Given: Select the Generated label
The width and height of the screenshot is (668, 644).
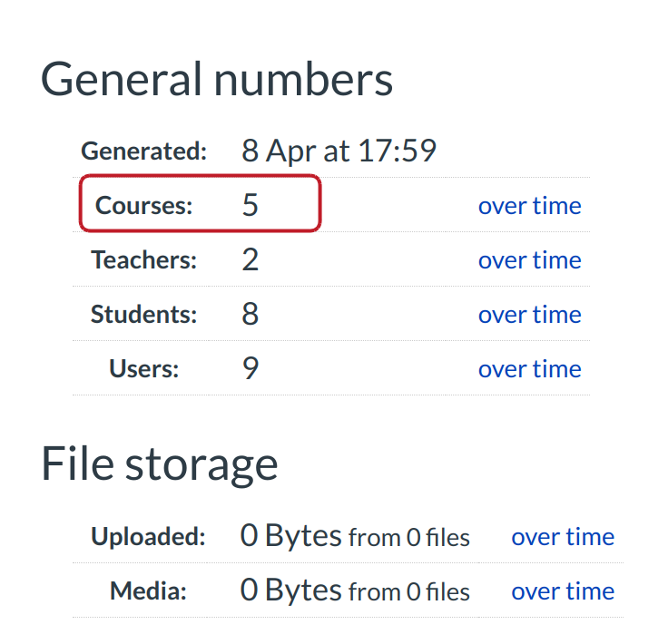Looking at the screenshot, I should pos(144,151).
